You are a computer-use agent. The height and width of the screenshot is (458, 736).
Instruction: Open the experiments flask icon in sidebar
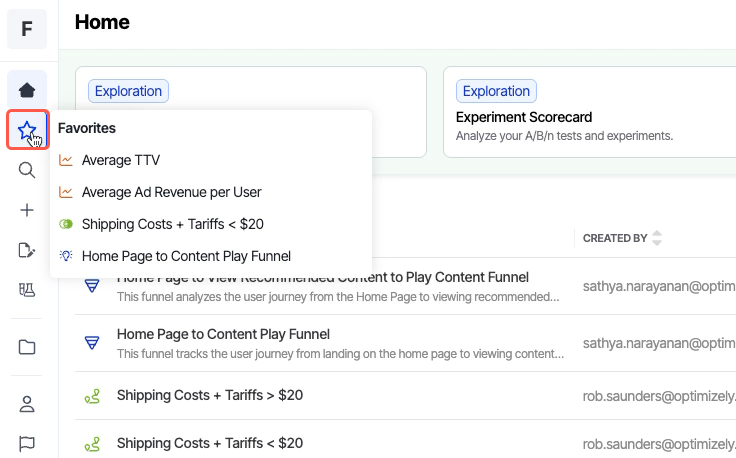tap(27, 290)
